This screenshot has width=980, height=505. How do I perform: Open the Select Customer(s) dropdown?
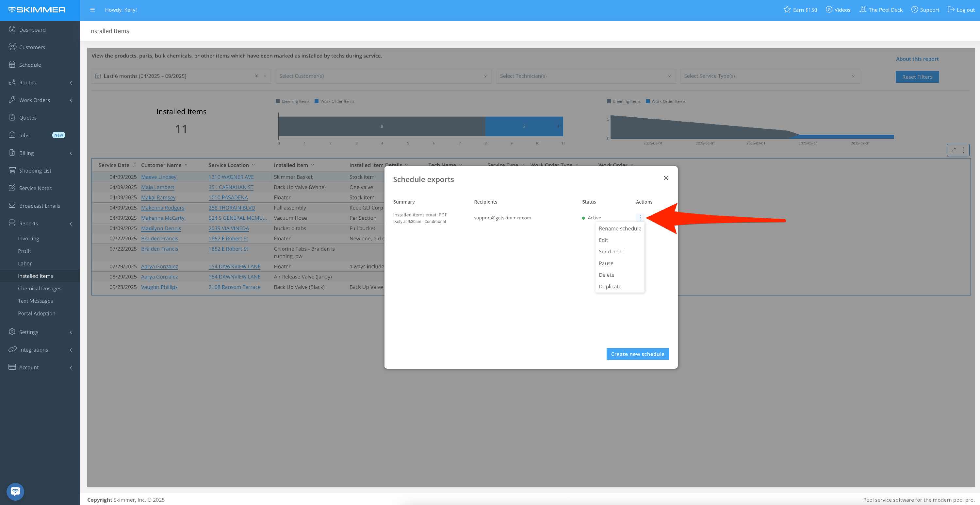coord(383,76)
